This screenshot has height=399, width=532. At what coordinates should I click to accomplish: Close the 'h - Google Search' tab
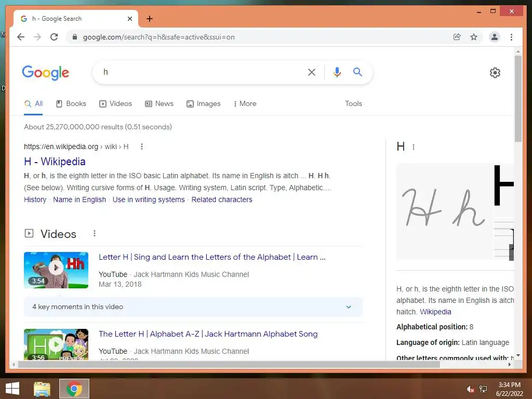click(x=129, y=19)
